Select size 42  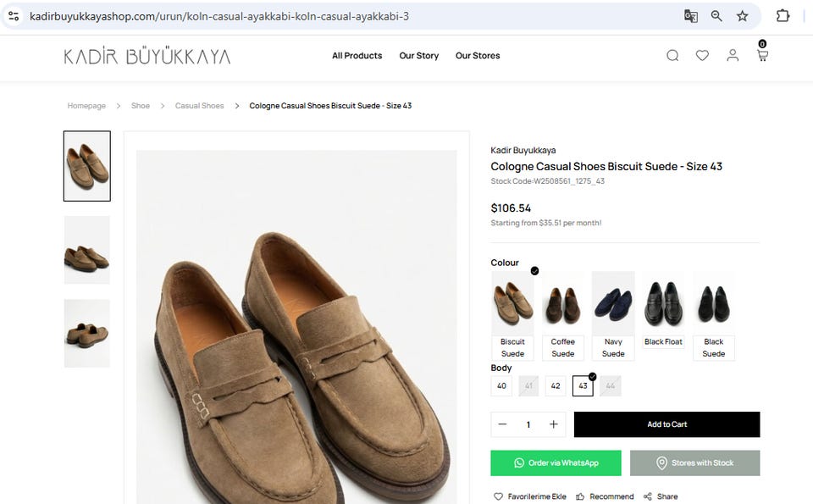(556, 386)
